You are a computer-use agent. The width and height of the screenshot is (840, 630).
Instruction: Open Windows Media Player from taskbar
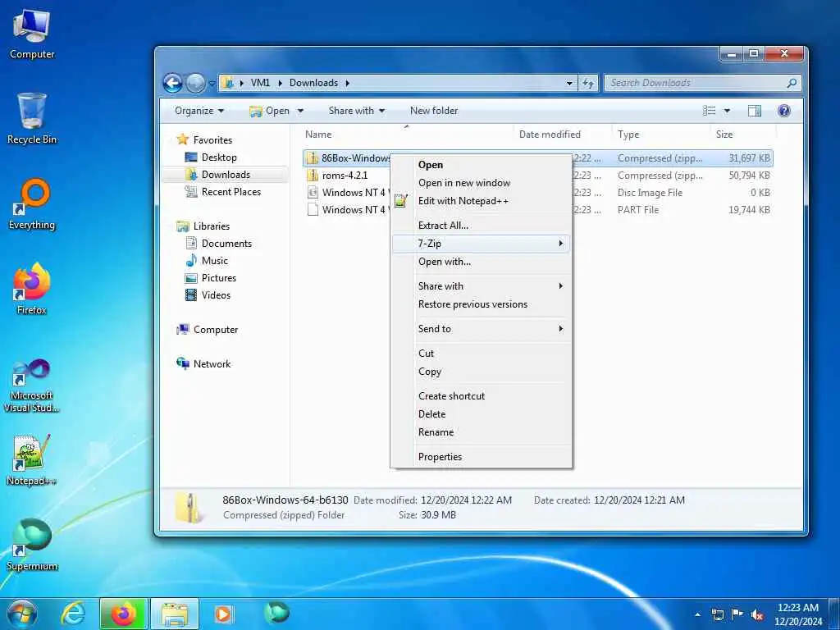coord(223,614)
